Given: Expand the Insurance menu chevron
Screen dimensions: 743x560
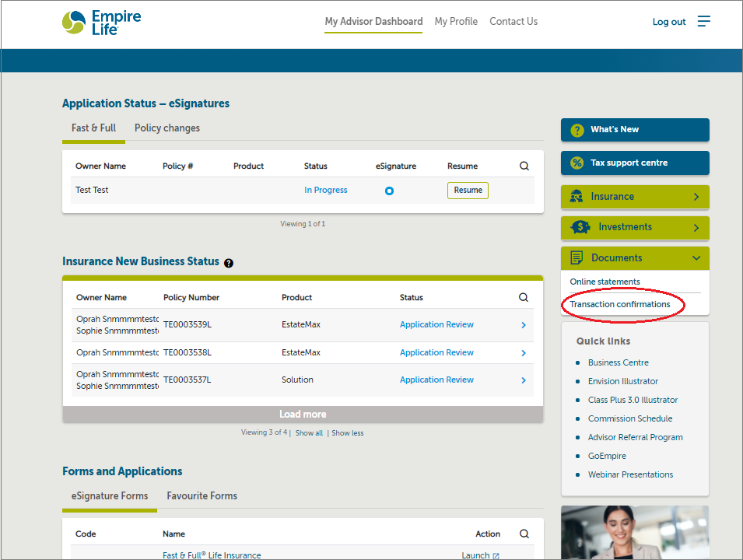Looking at the screenshot, I should point(696,197).
